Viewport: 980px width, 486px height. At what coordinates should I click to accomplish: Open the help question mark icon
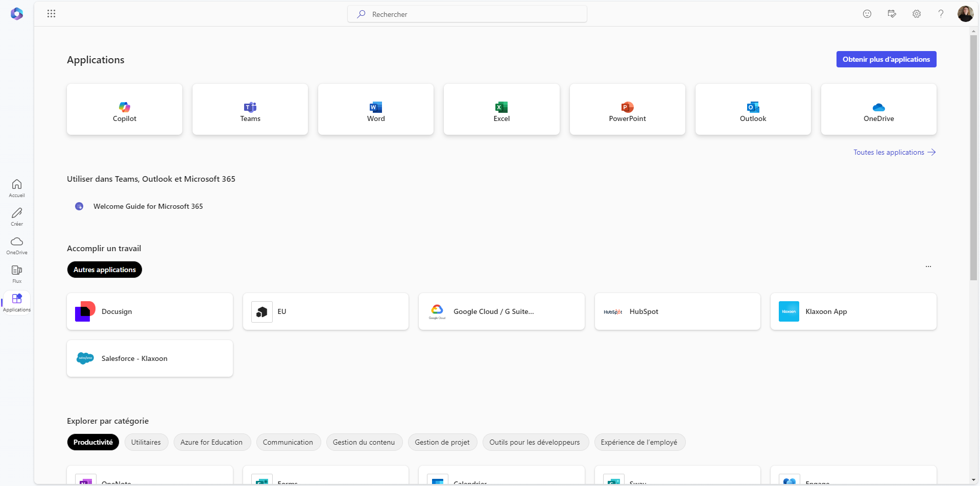click(x=941, y=14)
